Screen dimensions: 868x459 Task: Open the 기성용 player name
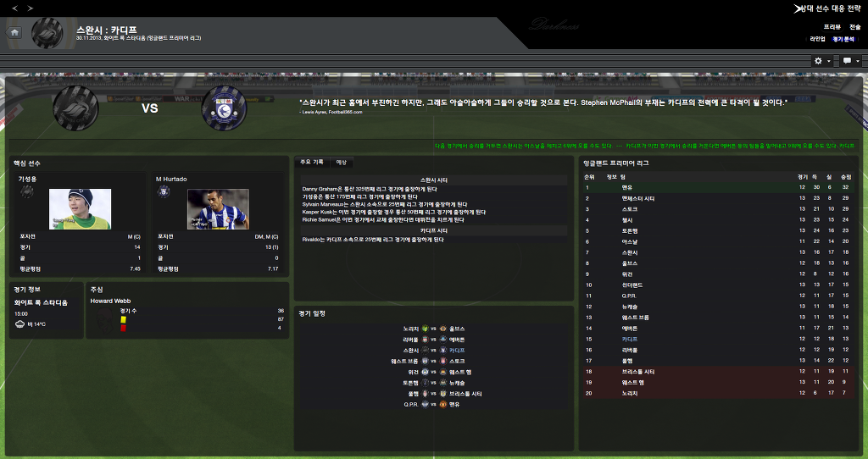tap(27, 180)
